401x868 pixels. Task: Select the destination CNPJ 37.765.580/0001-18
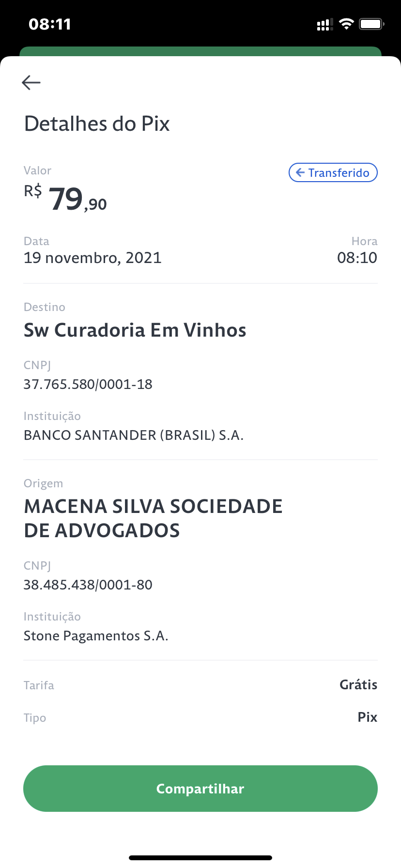click(x=88, y=384)
